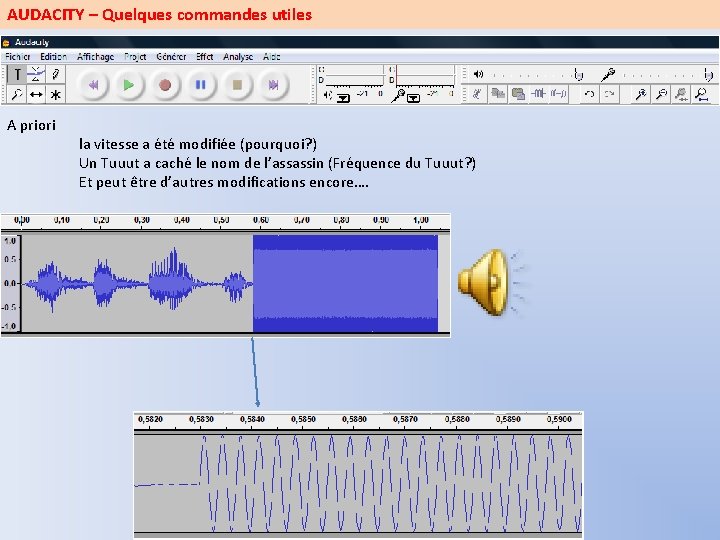Click the Redo arrow icon
This screenshot has width=720, height=540.
pyautogui.click(x=609, y=94)
